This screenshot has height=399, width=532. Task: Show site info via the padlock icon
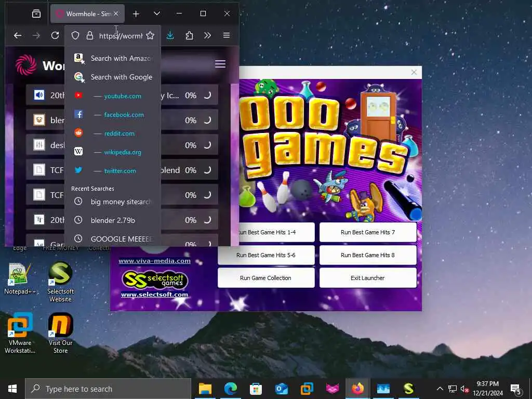tap(89, 35)
